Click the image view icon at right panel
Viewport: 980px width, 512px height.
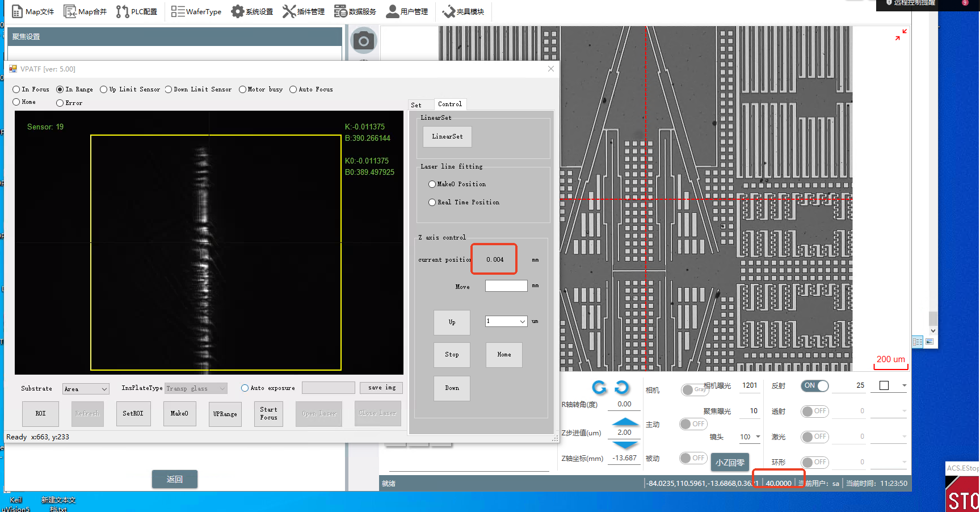click(x=929, y=342)
